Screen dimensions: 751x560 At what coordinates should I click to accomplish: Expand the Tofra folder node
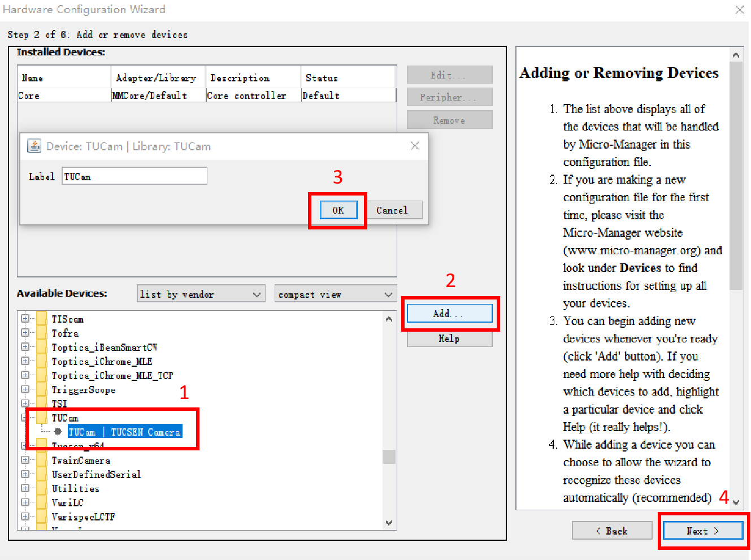25,333
